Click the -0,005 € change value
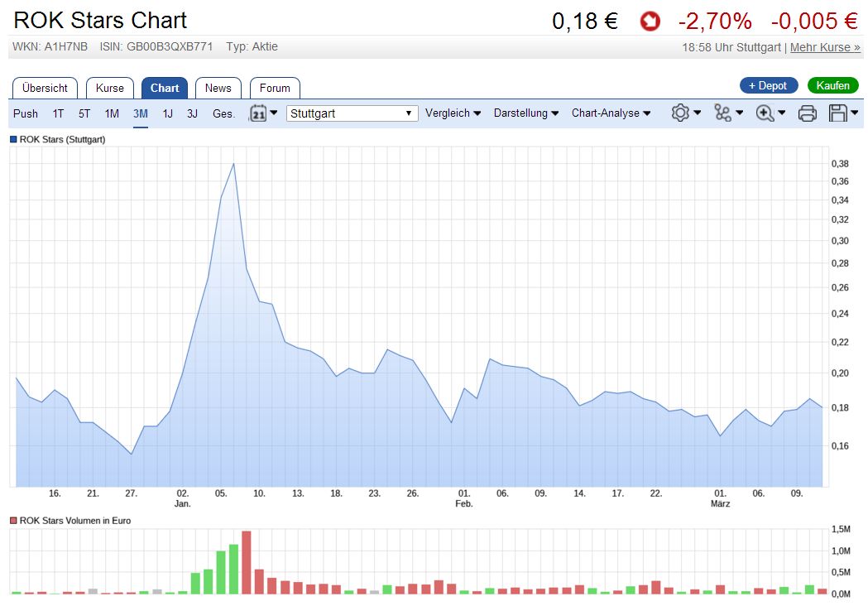 click(x=814, y=22)
